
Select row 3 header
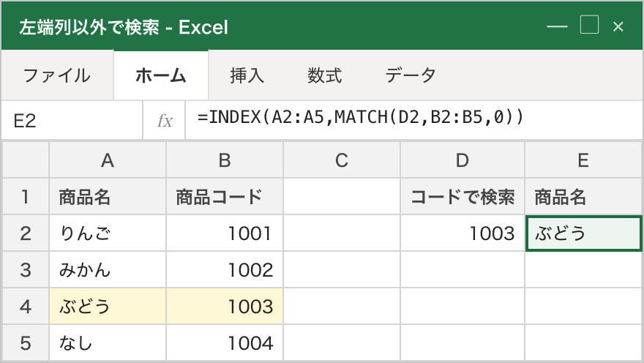coord(26,269)
